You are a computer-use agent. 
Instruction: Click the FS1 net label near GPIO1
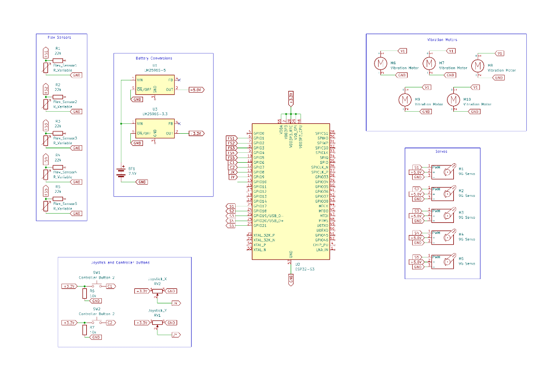[231, 138]
